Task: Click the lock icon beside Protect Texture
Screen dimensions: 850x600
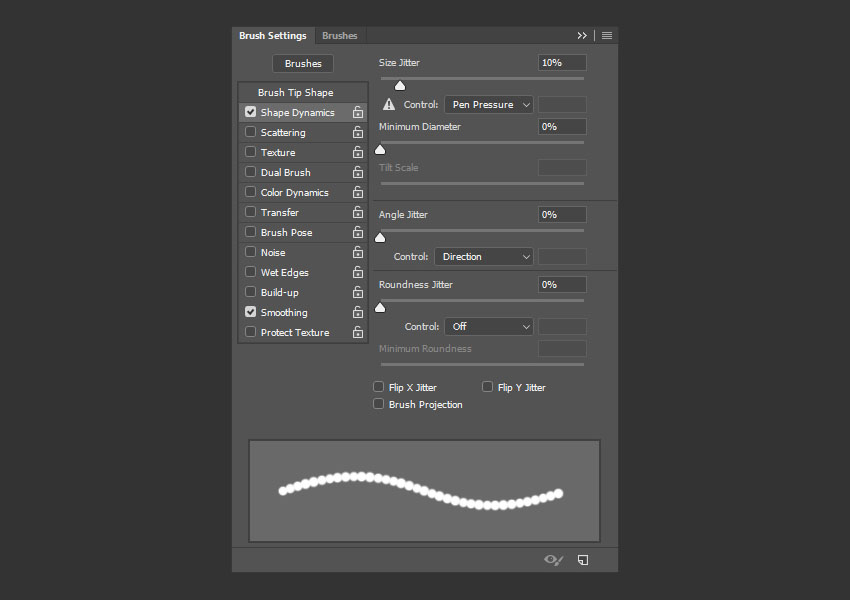Action: tap(357, 333)
